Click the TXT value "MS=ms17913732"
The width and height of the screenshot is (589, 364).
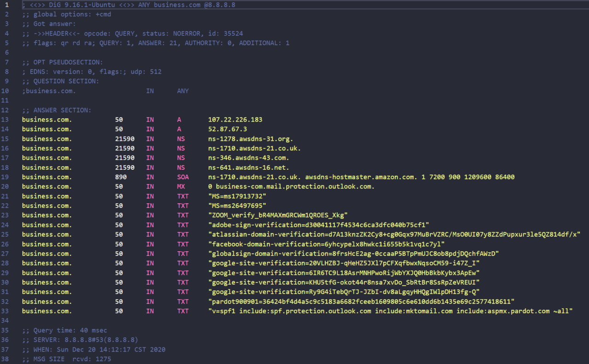(237, 196)
